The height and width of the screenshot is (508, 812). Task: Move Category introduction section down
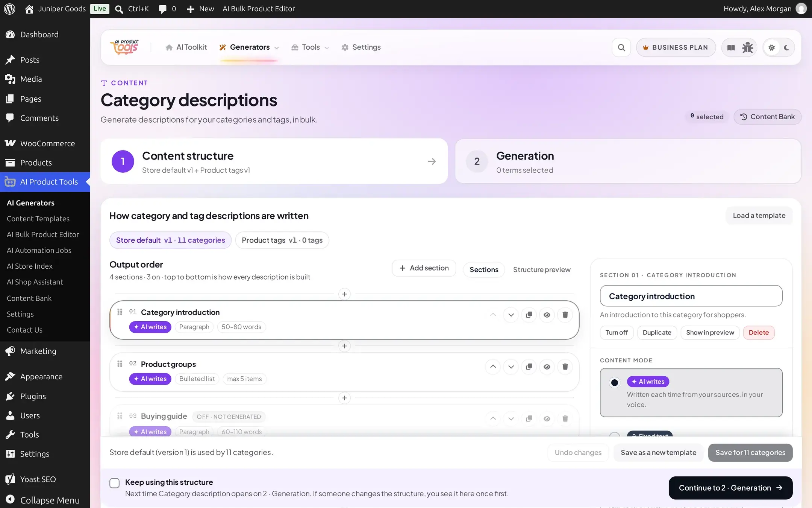coord(511,315)
